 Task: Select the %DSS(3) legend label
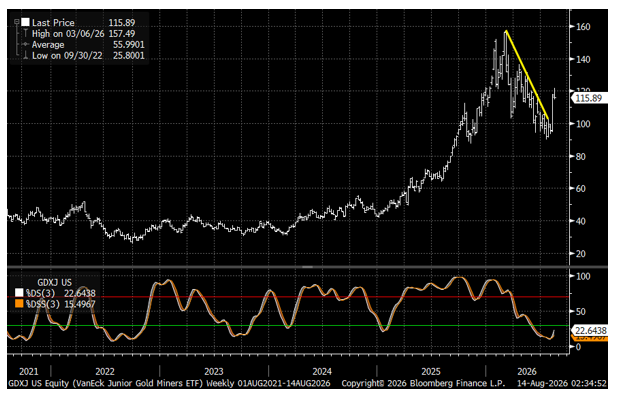click(42, 304)
